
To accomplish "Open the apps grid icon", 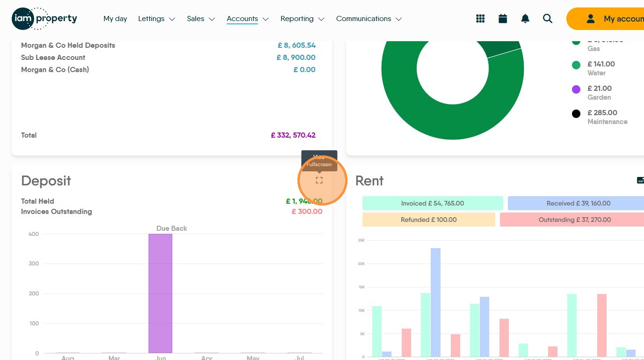I will tap(480, 19).
